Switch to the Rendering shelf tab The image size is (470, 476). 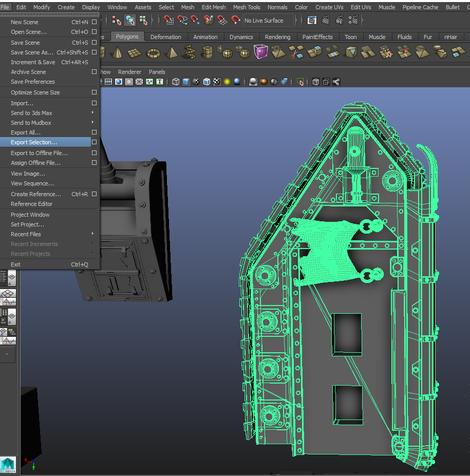277,37
